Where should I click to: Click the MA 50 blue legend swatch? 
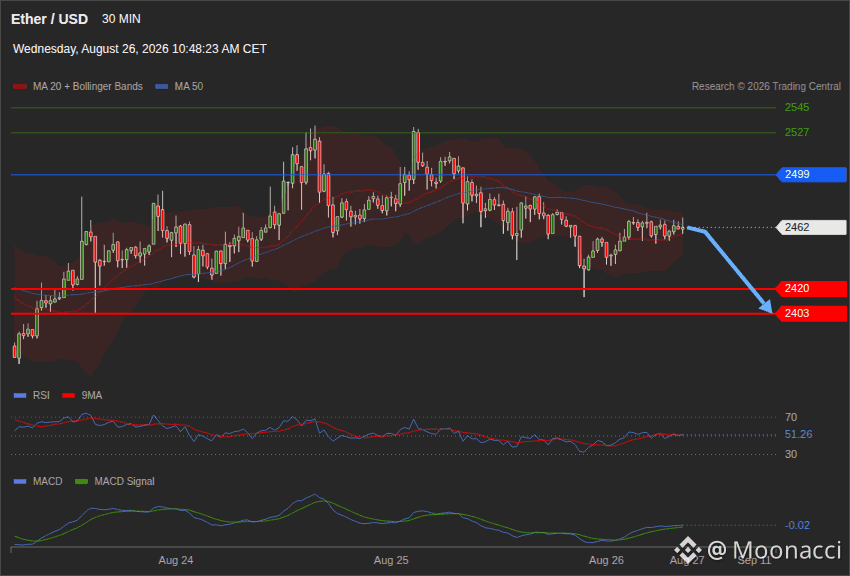coord(162,86)
